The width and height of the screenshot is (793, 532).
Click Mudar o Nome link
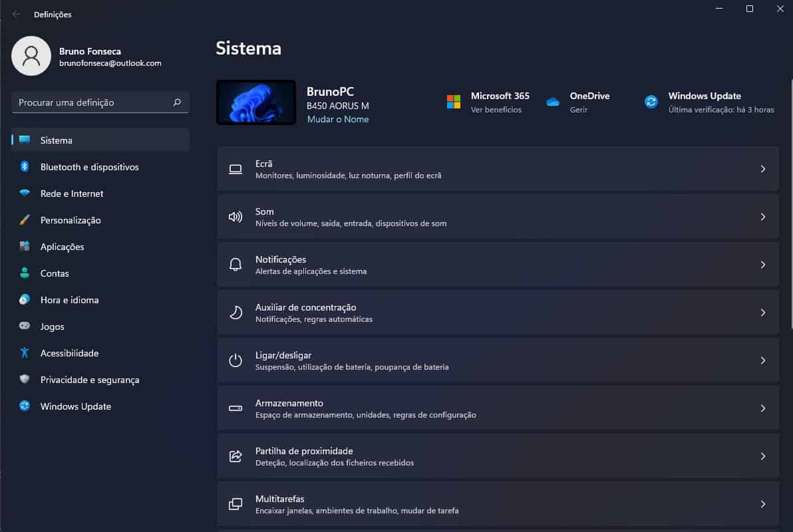click(x=335, y=118)
